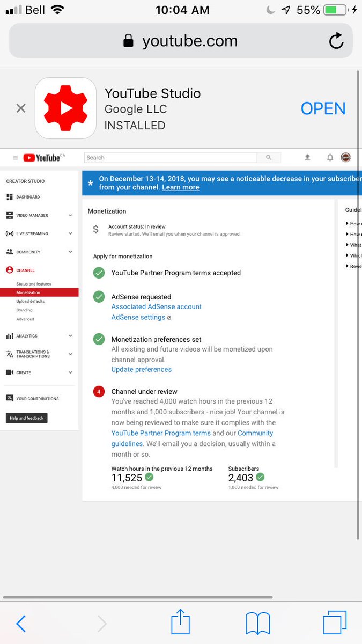Click the Help and feedback button

coord(27,418)
